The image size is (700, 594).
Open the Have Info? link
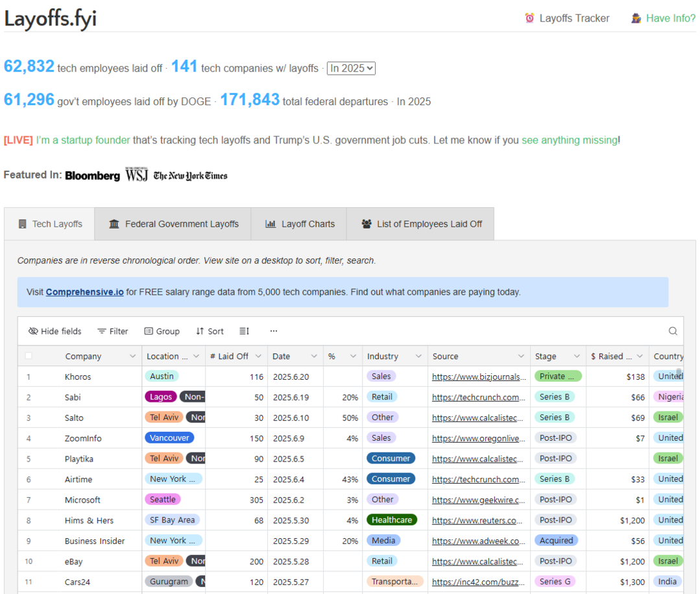[671, 18]
